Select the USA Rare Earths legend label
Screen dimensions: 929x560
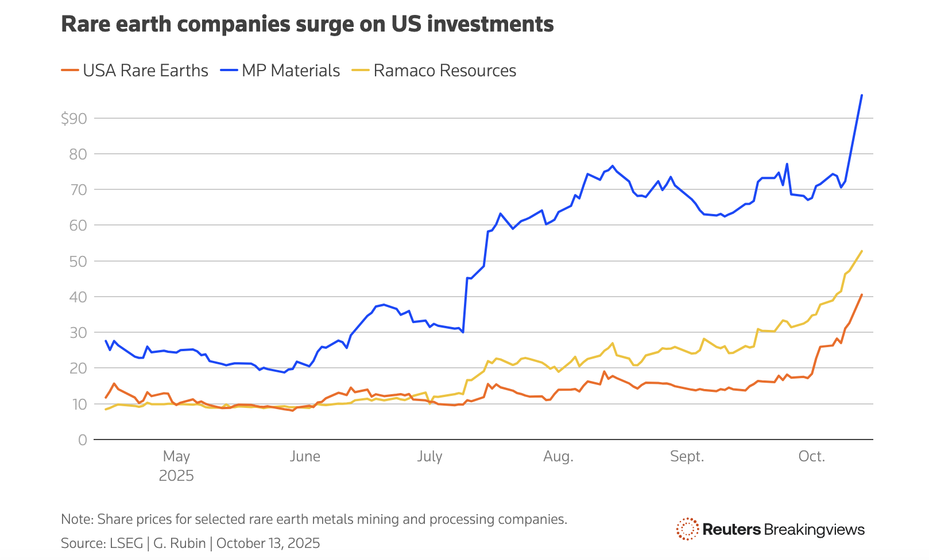(145, 71)
